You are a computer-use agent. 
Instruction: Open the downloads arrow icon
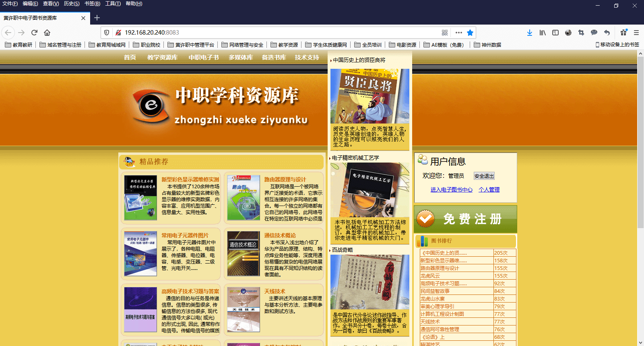click(529, 33)
